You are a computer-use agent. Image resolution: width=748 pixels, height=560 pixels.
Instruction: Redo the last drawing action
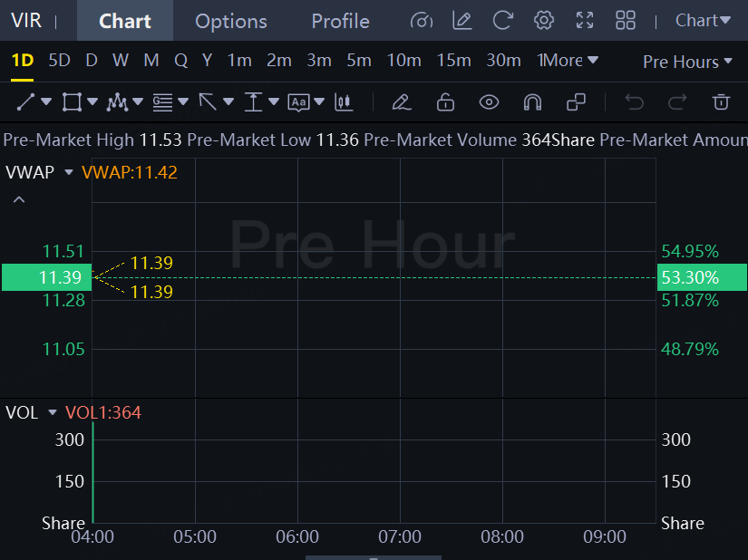pos(677,102)
